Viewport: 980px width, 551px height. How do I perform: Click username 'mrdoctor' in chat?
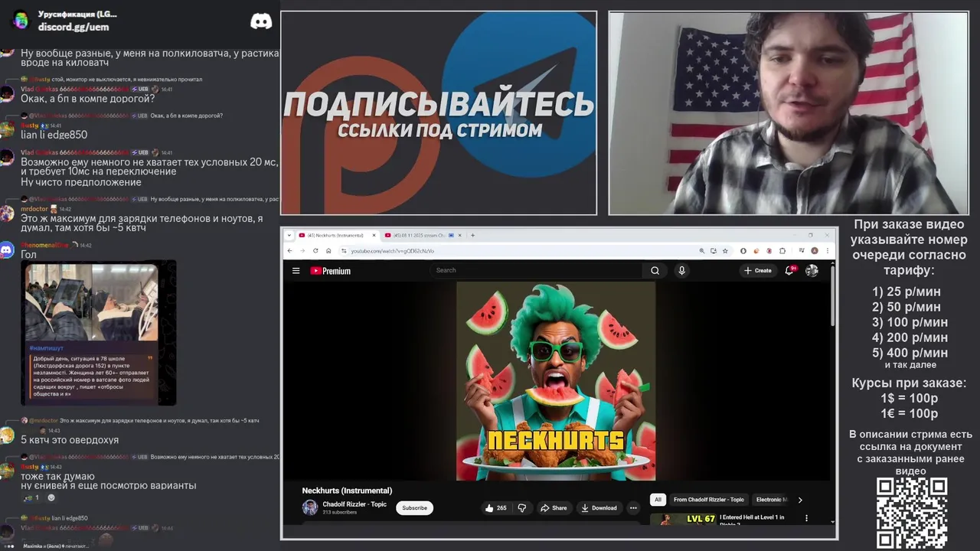(x=34, y=209)
